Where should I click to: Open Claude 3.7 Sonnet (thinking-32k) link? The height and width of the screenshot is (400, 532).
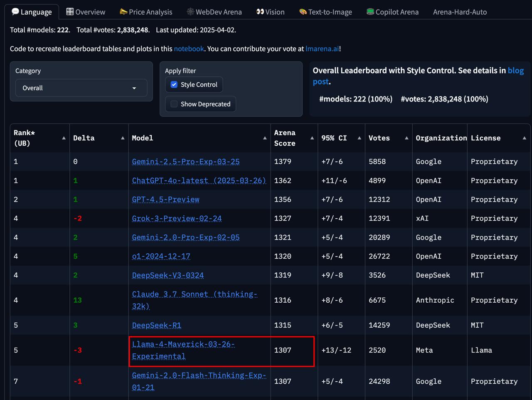pos(195,300)
